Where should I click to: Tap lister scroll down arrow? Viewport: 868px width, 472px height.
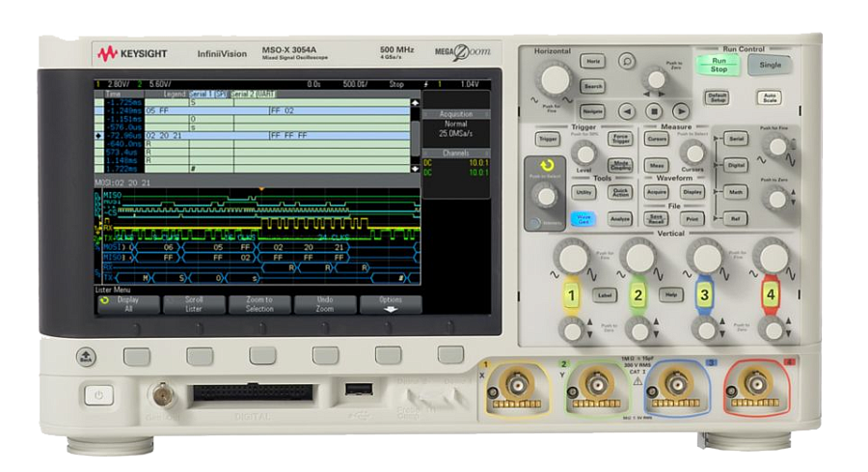pyautogui.click(x=415, y=168)
